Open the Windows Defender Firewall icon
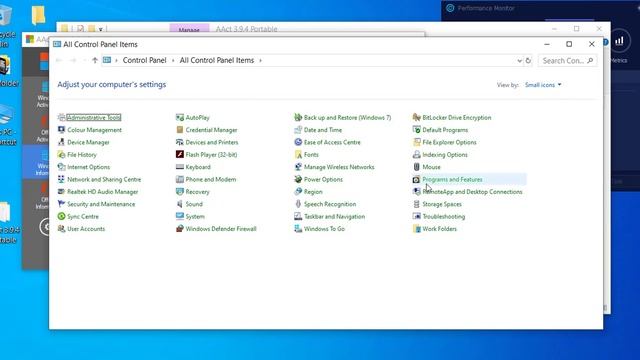The width and height of the screenshot is (640, 360). pyautogui.click(x=180, y=229)
